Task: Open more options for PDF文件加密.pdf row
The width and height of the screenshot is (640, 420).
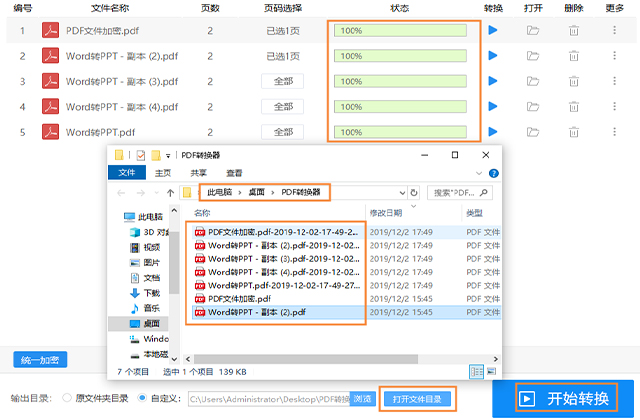Action: [614, 30]
